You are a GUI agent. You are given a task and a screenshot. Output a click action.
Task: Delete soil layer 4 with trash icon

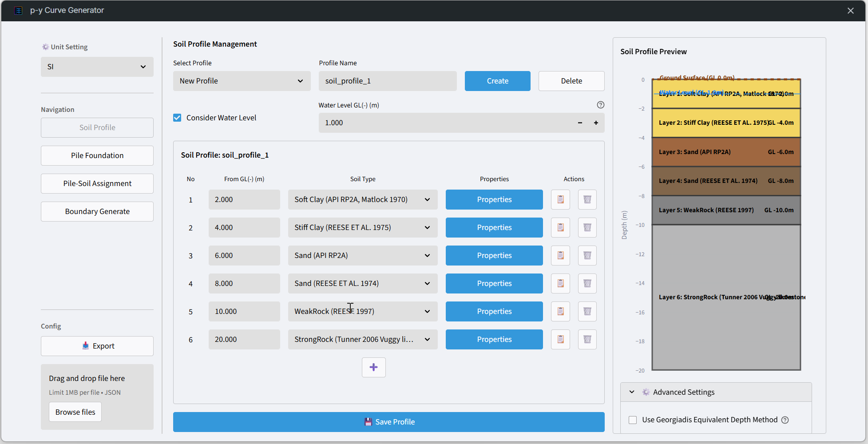[x=587, y=283]
